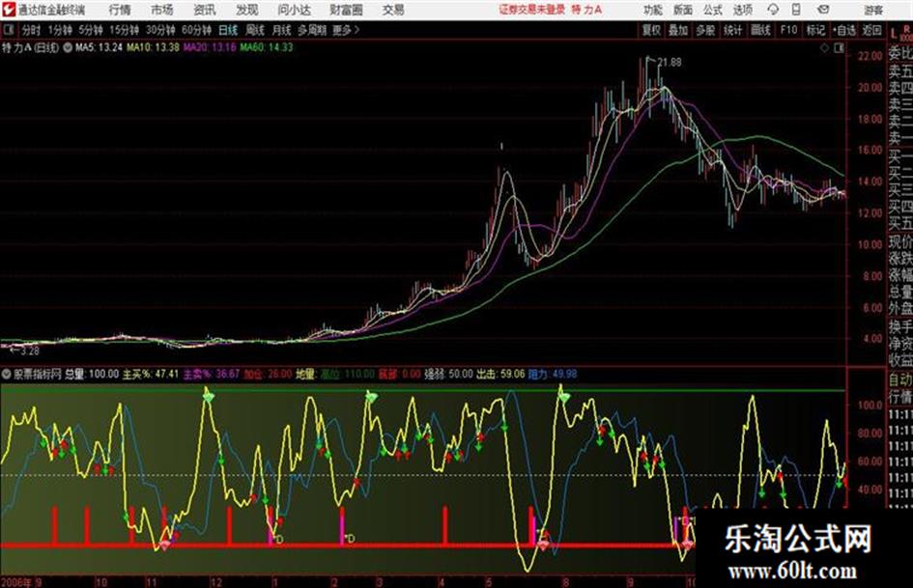Open the mail envelope icon
This screenshot has height=588, width=913.
coord(823,10)
